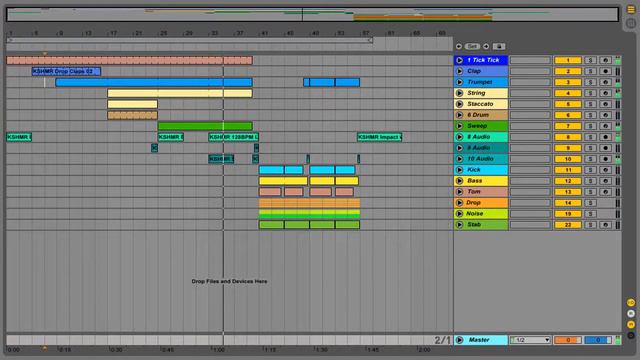
Task: Toggle the Returns section button
Action: click(x=631, y=313)
